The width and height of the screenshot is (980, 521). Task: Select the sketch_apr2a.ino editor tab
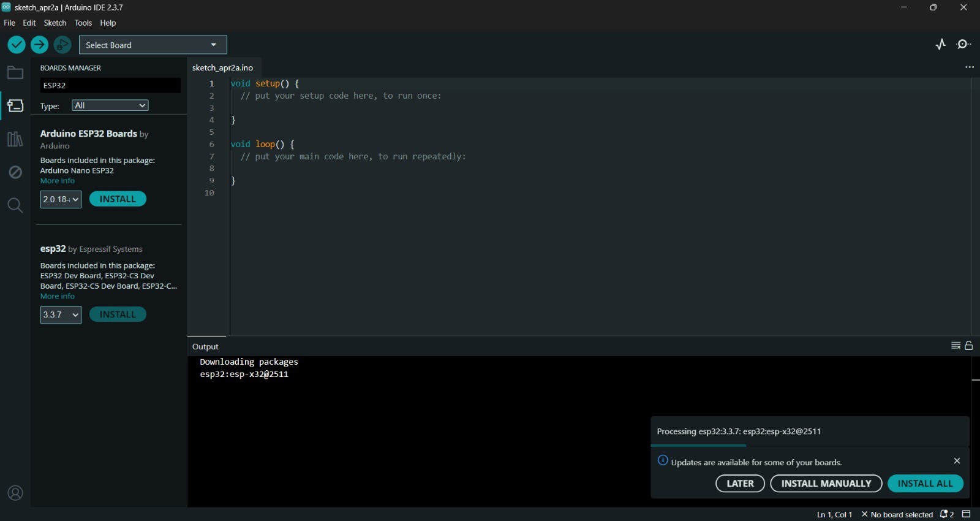(222, 67)
